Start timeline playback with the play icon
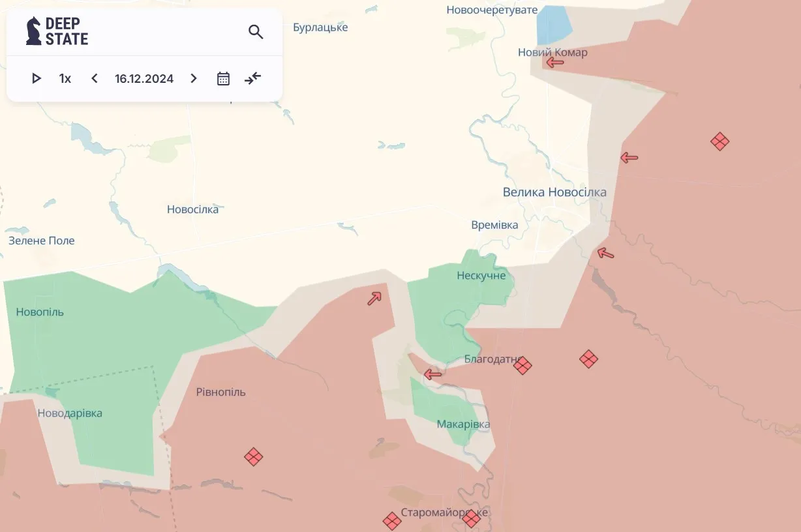 [x=37, y=78]
